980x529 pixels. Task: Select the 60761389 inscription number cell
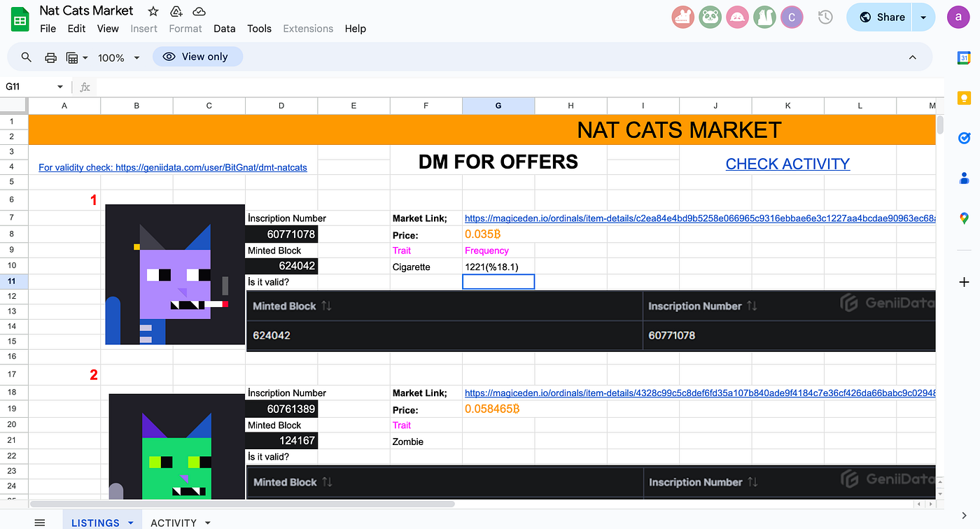click(x=281, y=409)
